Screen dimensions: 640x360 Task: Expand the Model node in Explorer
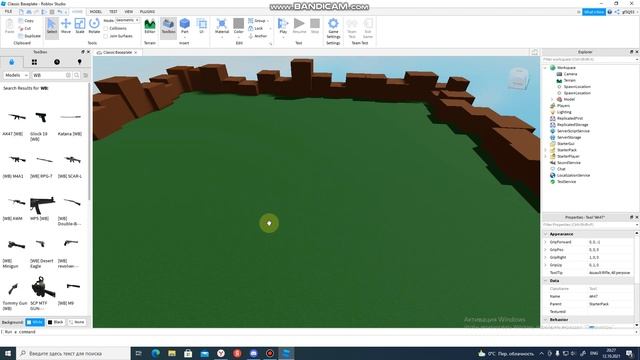point(552,99)
